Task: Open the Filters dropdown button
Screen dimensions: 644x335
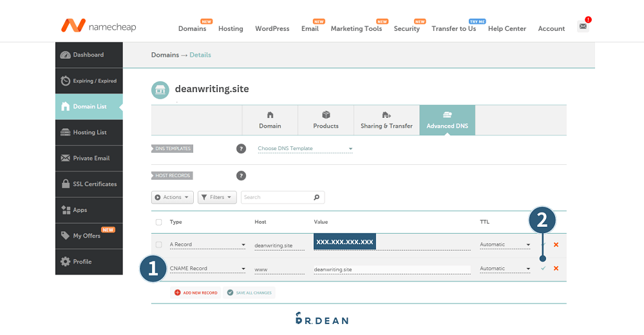Action: [x=217, y=197]
